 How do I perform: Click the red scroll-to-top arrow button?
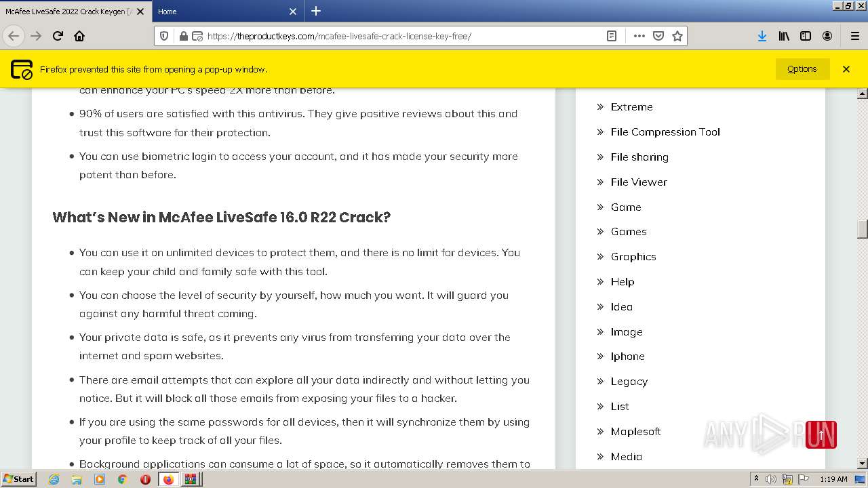(821, 435)
